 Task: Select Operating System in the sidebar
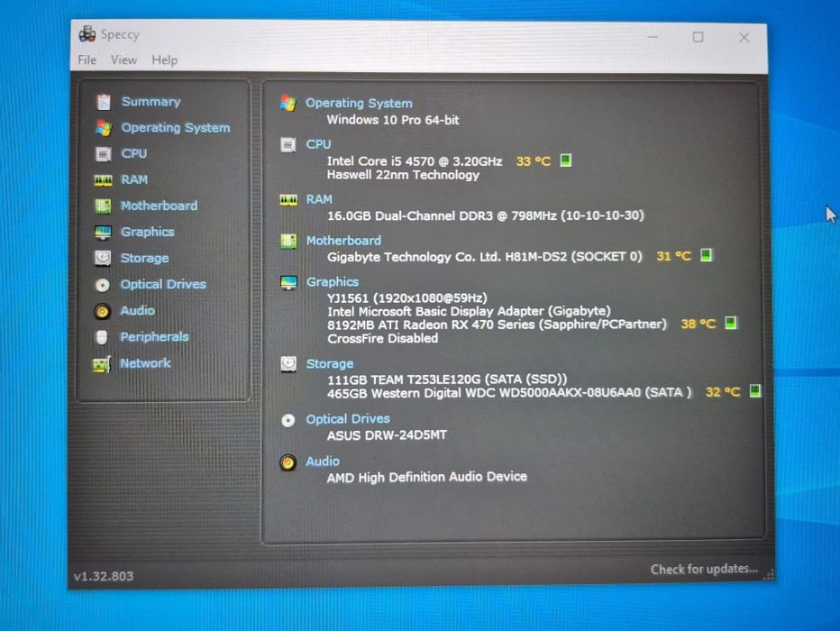175,127
